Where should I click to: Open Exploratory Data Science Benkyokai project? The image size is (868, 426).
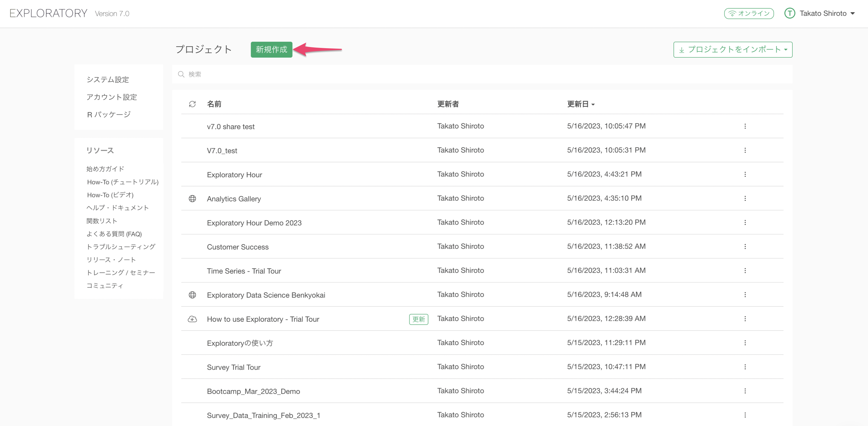(x=266, y=295)
